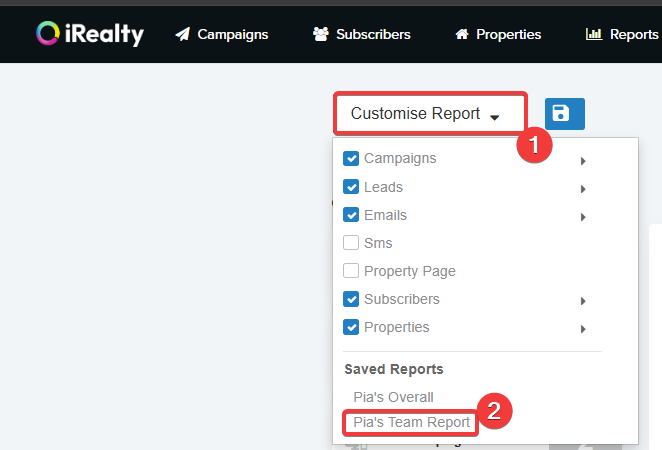Select the Pia's Team Report saved report
Viewport: 662px width, 450px height.
pos(411,422)
